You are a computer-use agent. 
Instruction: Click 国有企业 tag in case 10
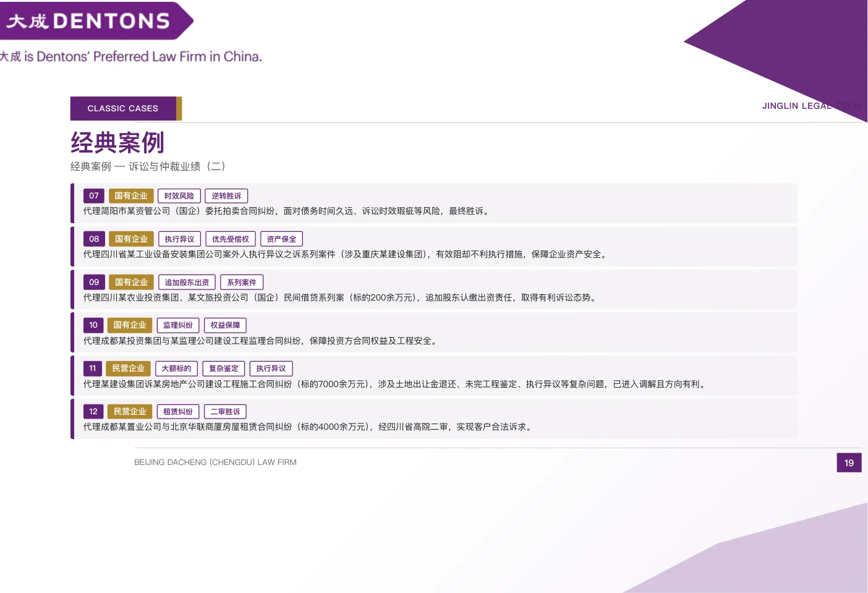(x=130, y=325)
